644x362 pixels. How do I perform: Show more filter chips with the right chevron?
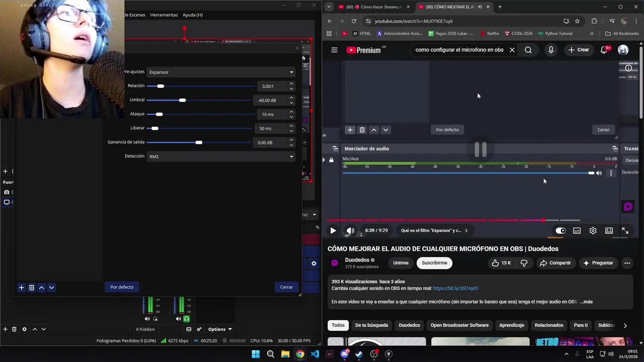point(625,325)
